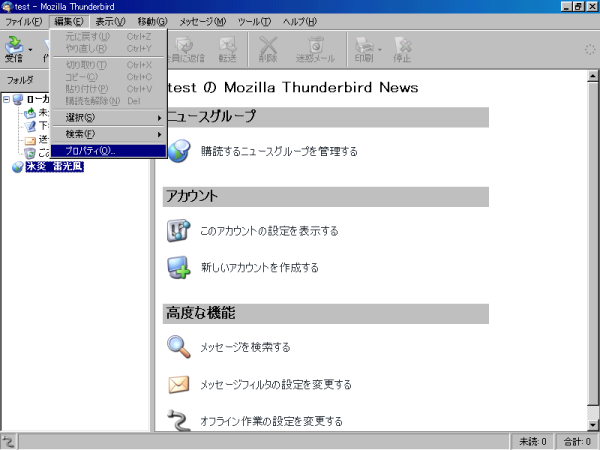The width and height of the screenshot is (600, 450).
Task: Click the 停止 (Stop) toolbar icon
Action: click(402, 49)
